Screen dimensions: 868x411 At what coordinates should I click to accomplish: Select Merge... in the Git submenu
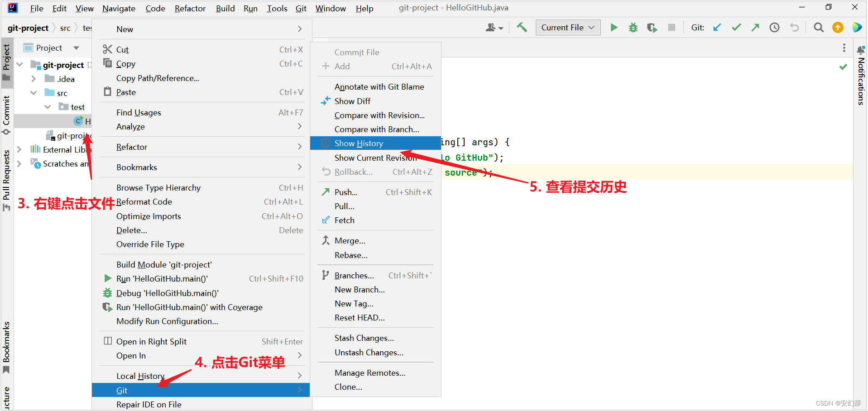[375, 240]
